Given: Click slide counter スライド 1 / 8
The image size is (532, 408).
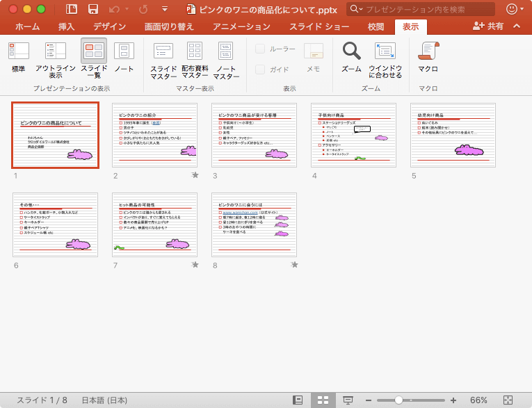Looking at the screenshot, I should pos(42,400).
